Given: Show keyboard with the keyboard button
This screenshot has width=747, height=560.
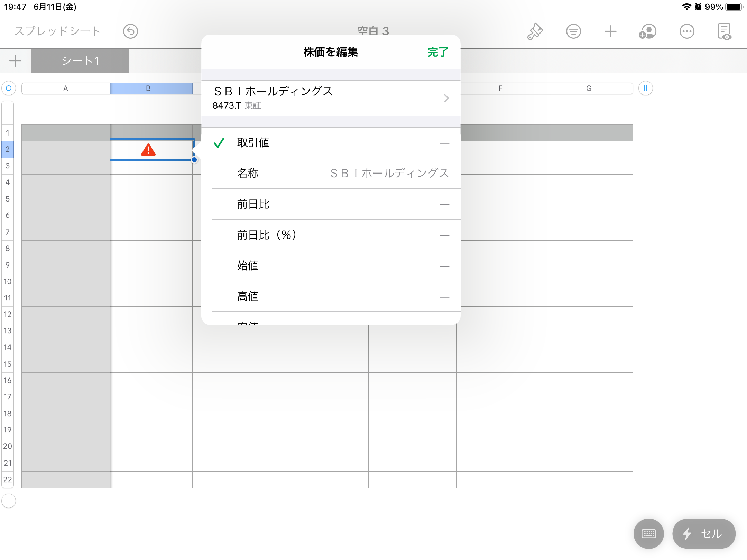Looking at the screenshot, I should (x=648, y=533).
